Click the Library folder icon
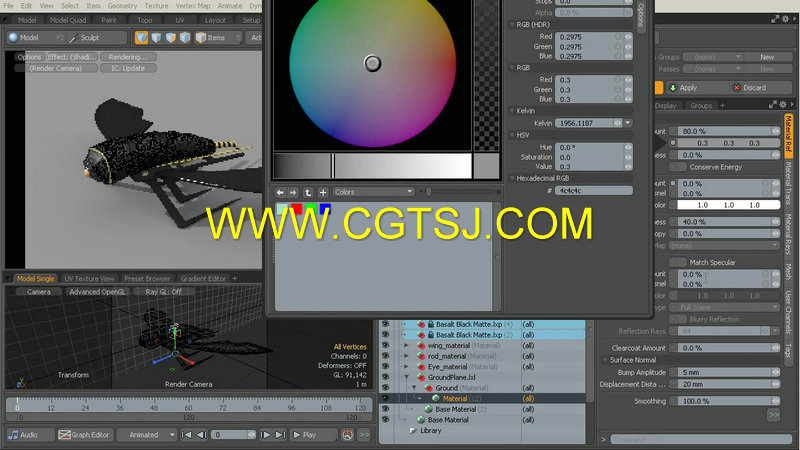This screenshot has width=800, height=450. coord(413,431)
